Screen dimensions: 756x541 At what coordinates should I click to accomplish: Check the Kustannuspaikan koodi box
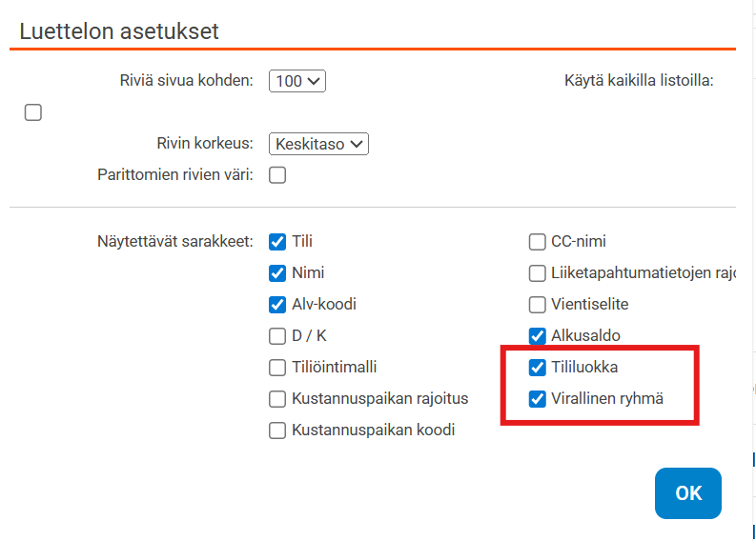point(277,431)
